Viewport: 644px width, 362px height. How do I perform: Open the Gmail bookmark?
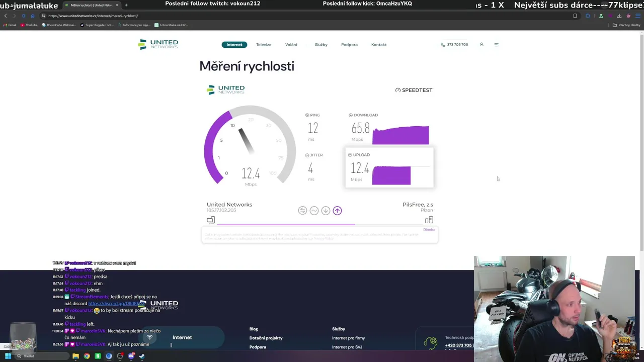tap(10, 25)
